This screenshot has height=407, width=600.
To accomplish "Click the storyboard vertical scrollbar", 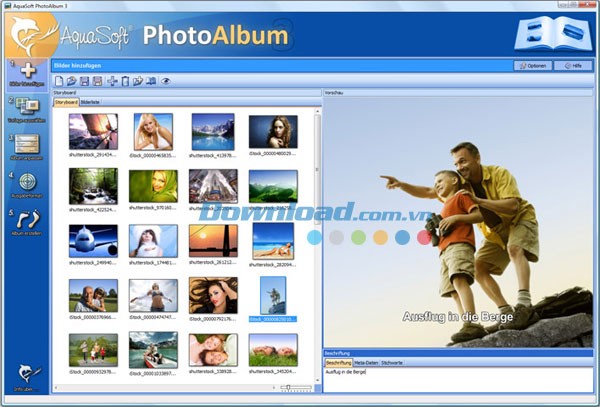I will pos(317,169).
